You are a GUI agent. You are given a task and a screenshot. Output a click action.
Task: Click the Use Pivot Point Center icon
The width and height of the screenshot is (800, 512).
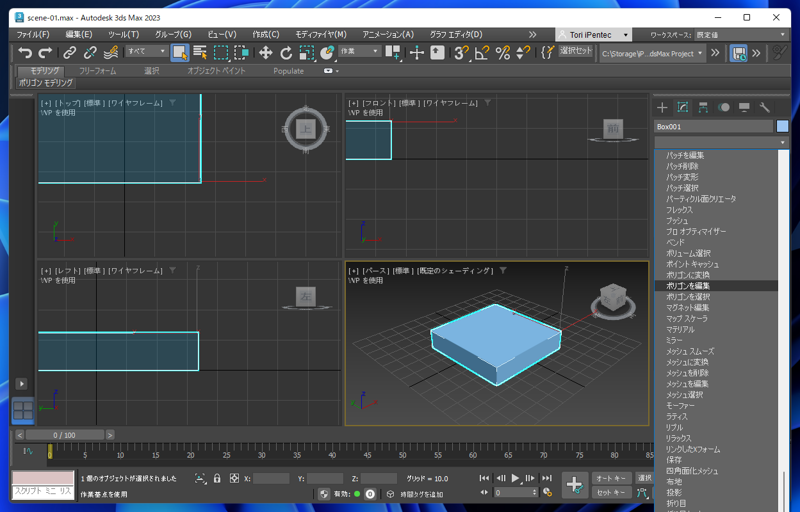click(x=393, y=52)
